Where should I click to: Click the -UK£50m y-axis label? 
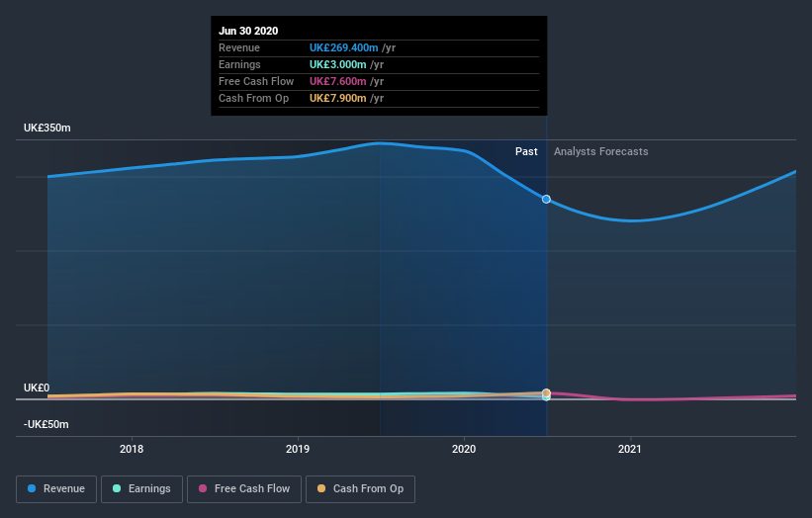[46, 424]
